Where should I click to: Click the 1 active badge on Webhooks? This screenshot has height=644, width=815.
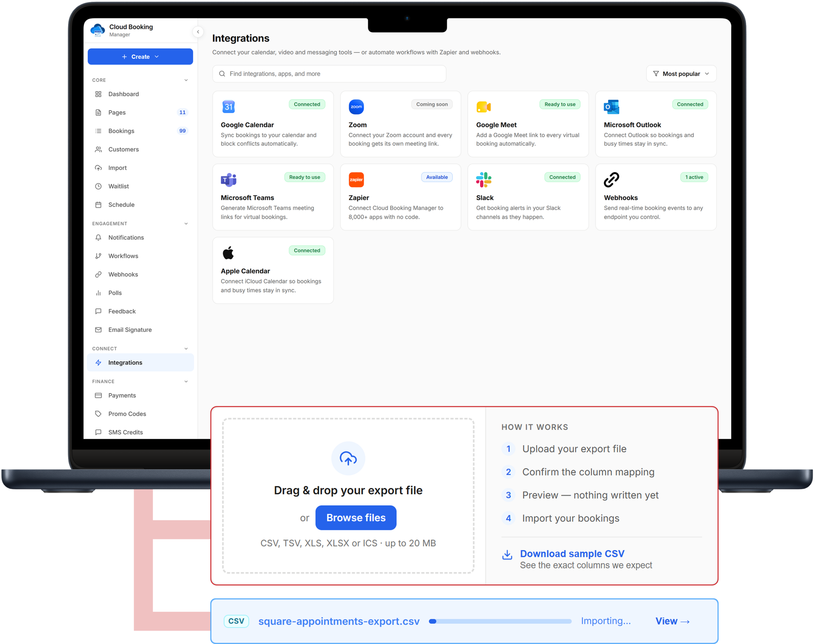(x=694, y=177)
